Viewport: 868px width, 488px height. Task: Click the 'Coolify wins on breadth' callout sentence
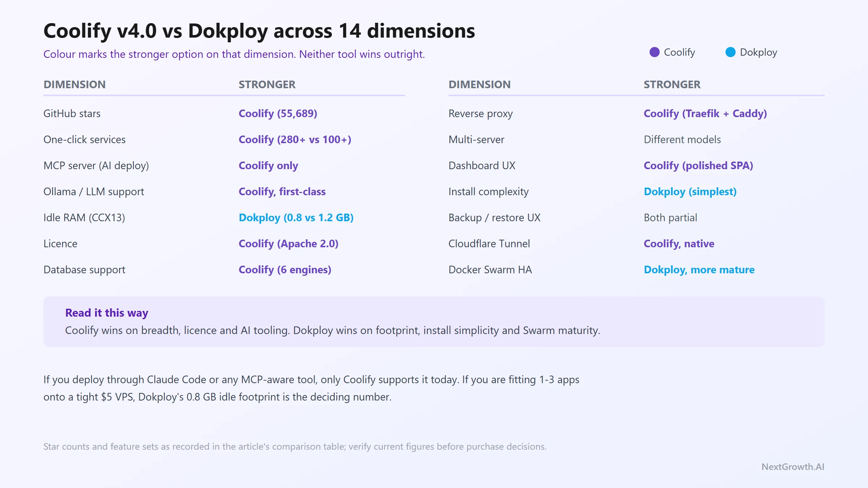(333, 330)
